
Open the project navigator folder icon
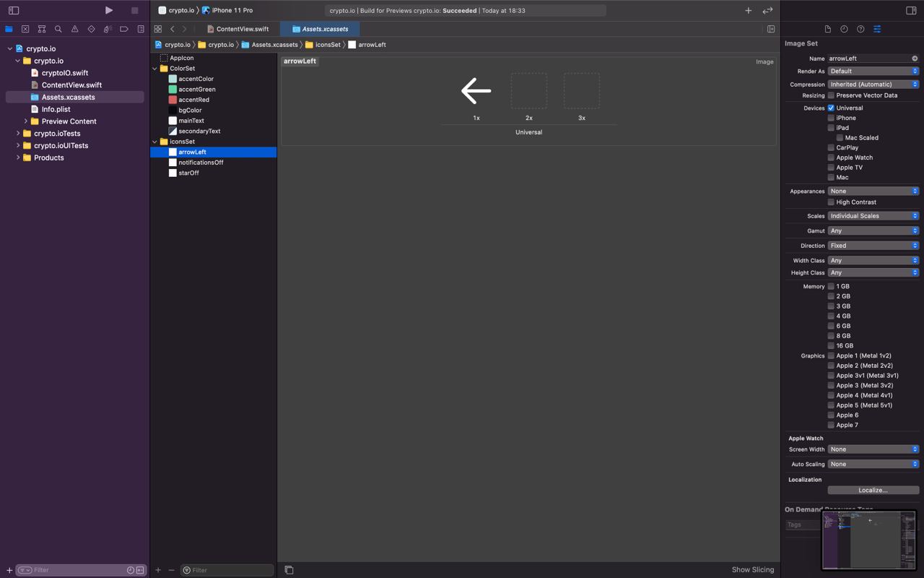pos(9,29)
